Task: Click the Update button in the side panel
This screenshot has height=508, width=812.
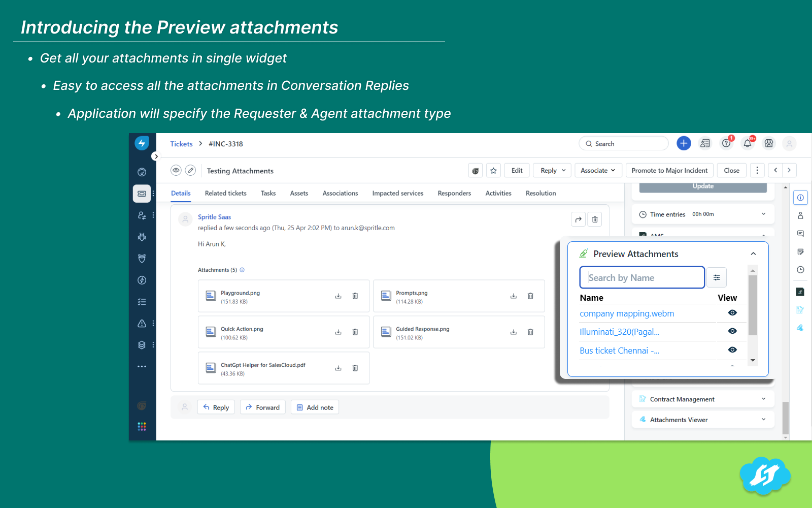Action: [703, 187]
